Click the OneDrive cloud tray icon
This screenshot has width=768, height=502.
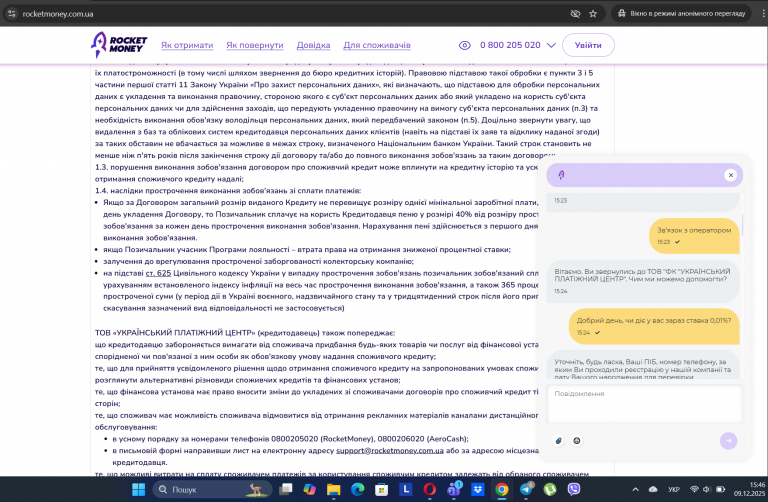653,489
